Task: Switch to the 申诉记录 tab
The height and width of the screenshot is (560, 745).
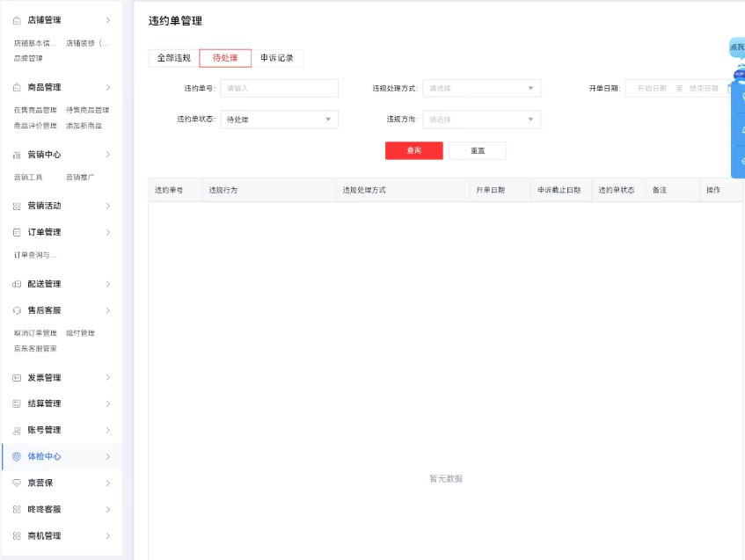Action: 277,58
